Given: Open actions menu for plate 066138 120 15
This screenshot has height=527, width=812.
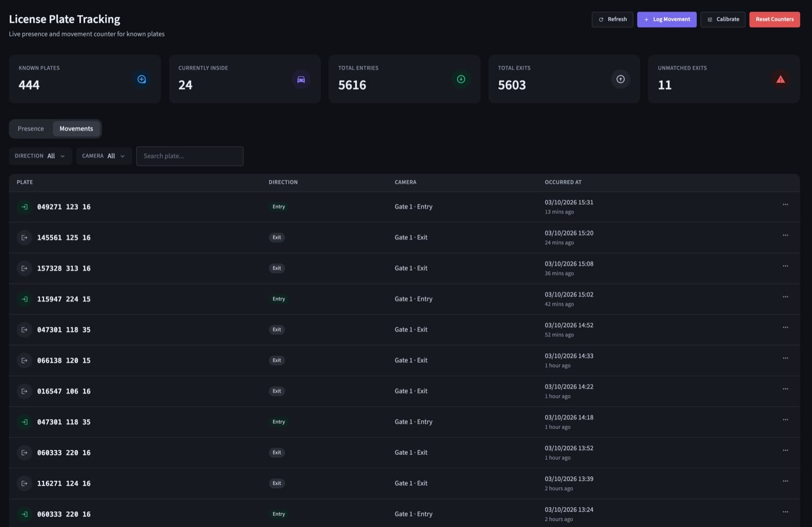Looking at the screenshot, I should pos(785,358).
